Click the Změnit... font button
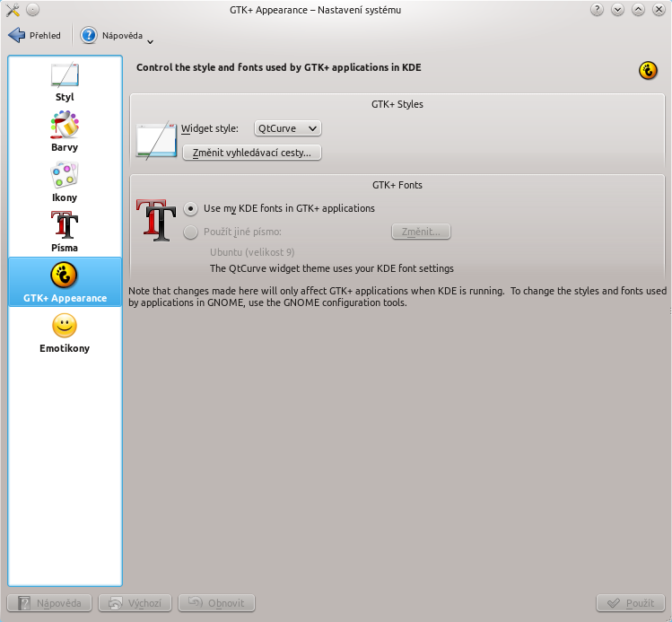This screenshot has width=672, height=622. coord(421,232)
